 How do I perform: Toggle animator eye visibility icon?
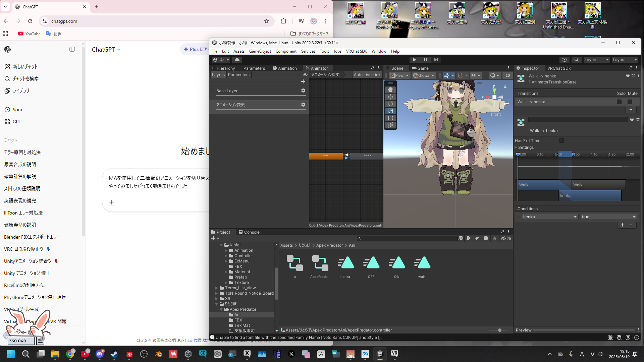[x=305, y=75]
